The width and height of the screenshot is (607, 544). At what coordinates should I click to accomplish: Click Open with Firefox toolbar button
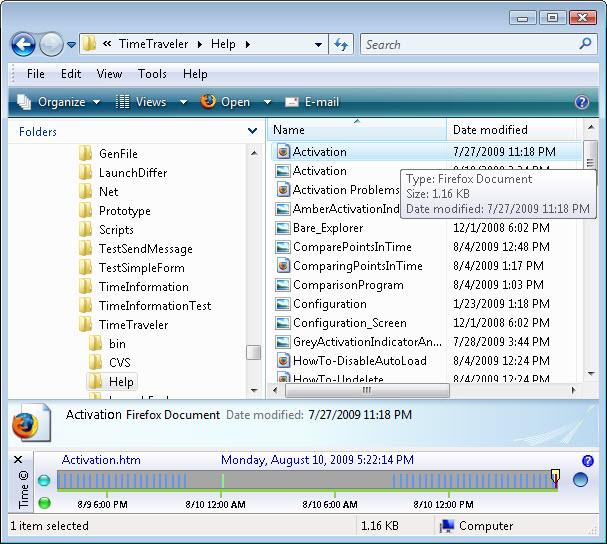coord(225,102)
